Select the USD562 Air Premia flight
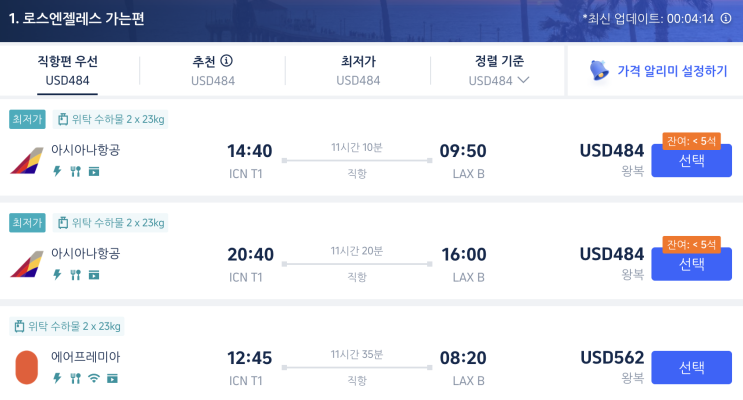 [x=691, y=367]
